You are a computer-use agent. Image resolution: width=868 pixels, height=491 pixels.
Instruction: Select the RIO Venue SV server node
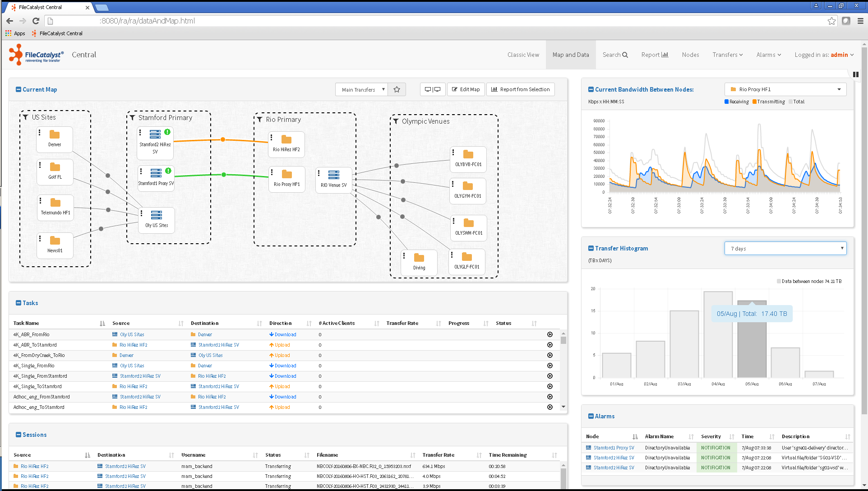click(x=334, y=180)
